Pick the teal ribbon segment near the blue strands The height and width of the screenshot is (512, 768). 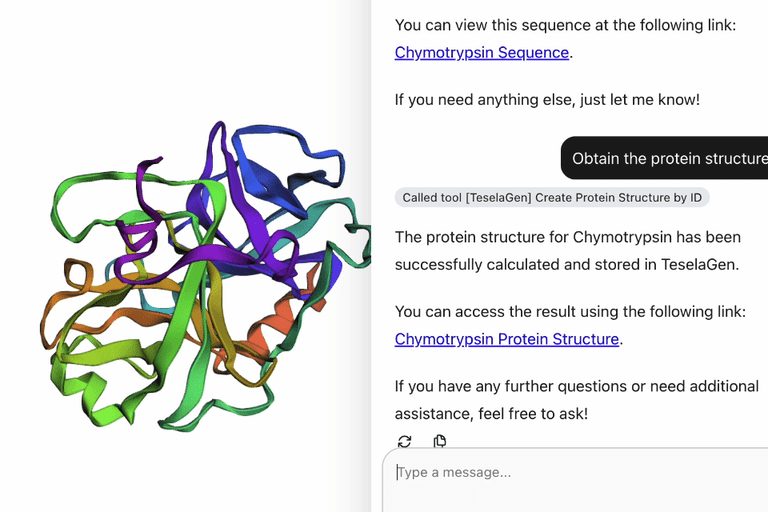318,215
